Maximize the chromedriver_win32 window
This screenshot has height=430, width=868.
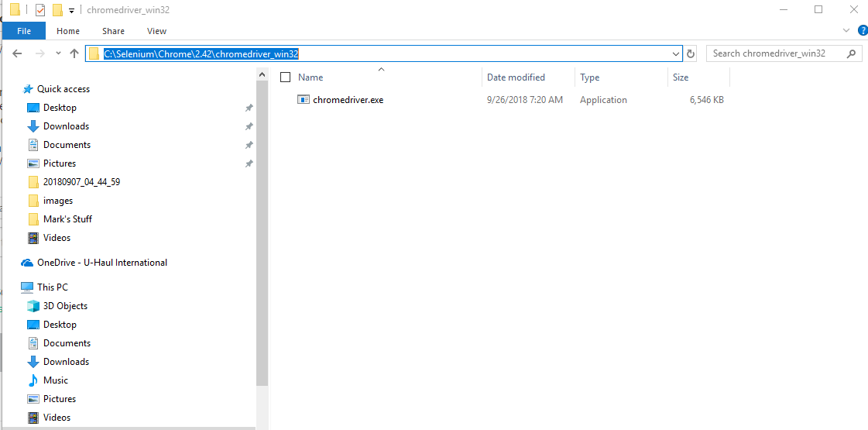(x=818, y=9)
